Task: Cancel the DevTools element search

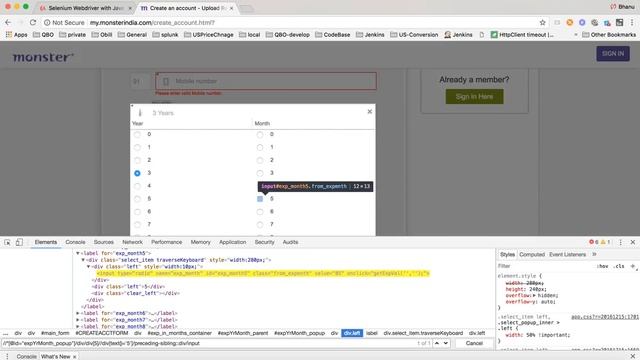Action: click(x=474, y=343)
